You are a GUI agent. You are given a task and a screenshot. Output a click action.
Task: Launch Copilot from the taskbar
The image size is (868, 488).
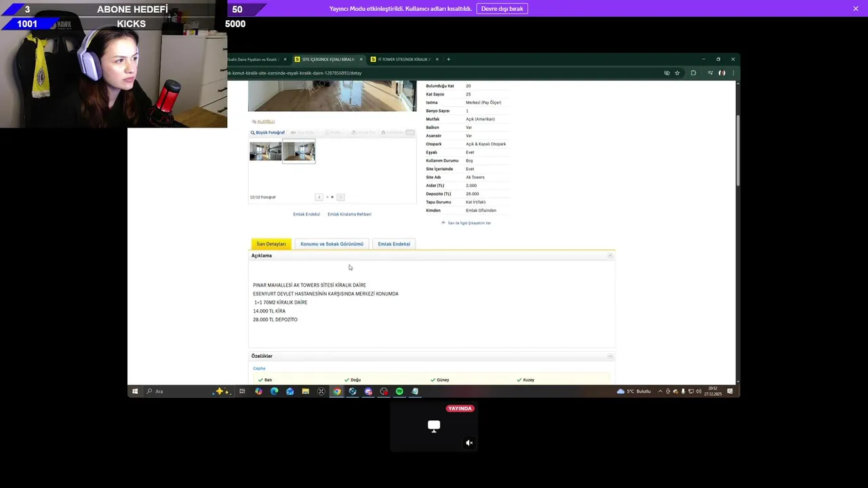(x=258, y=391)
